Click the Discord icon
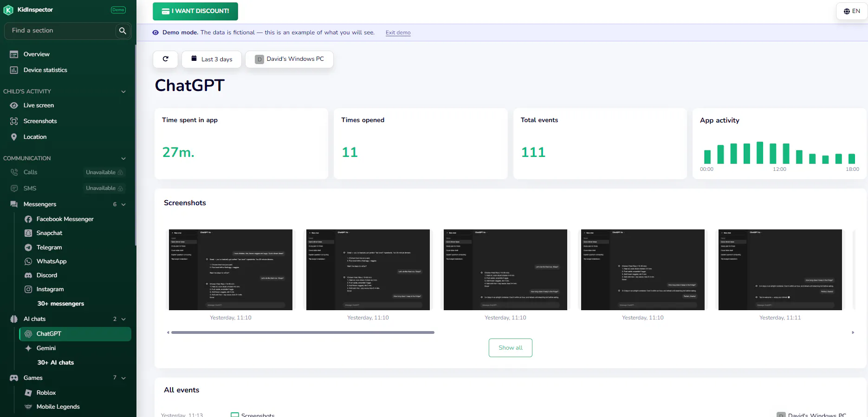 28,275
